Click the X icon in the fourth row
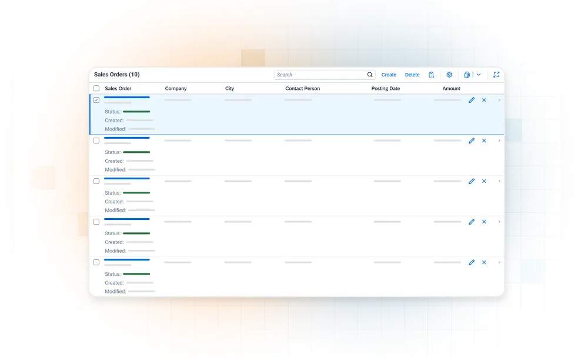Screen dimensions: 588x364 (484, 222)
